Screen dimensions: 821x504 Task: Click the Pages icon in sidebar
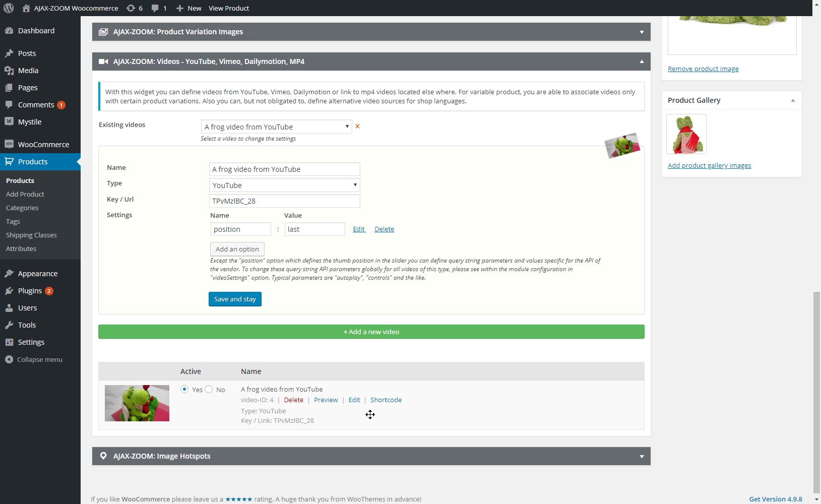coord(9,88)
